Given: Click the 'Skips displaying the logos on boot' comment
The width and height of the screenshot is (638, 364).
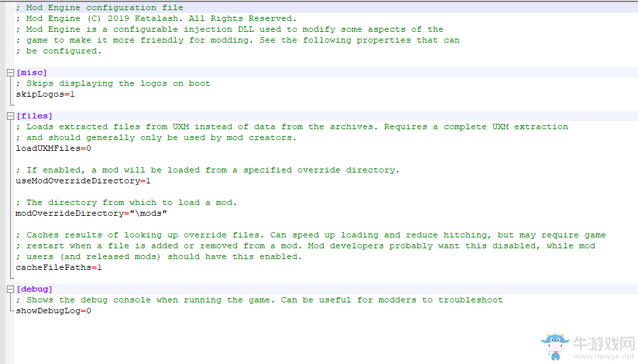Looking at the screenshot, I should click(x=113, y=84).
